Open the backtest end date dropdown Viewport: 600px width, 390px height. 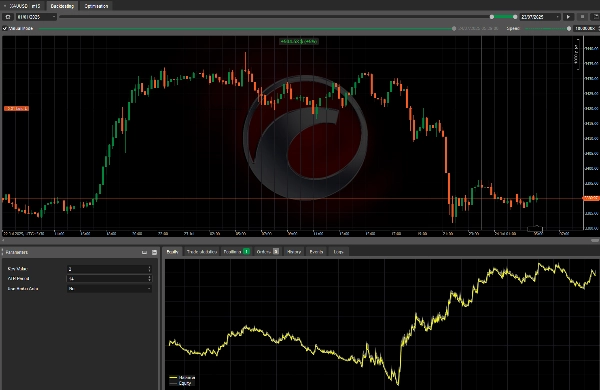[x=540, y=17]
